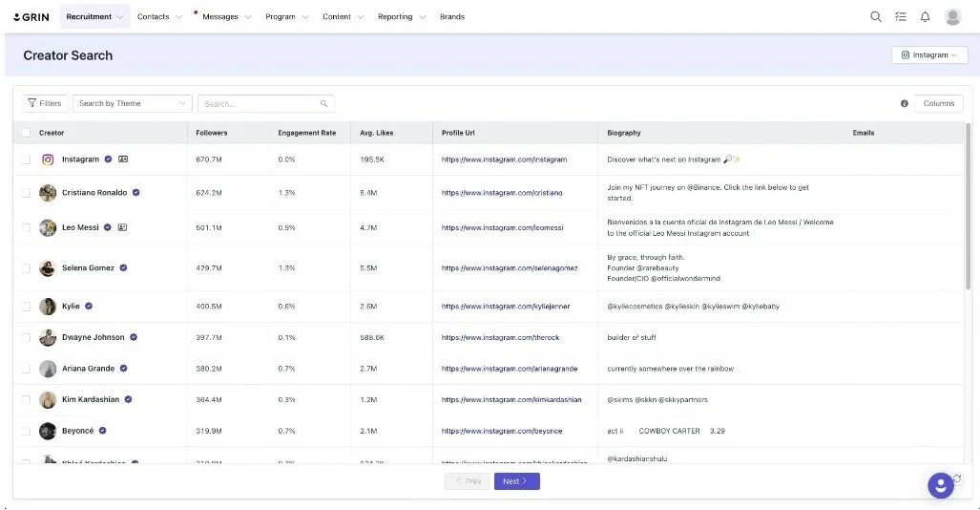Click the Biography column header

624,133
